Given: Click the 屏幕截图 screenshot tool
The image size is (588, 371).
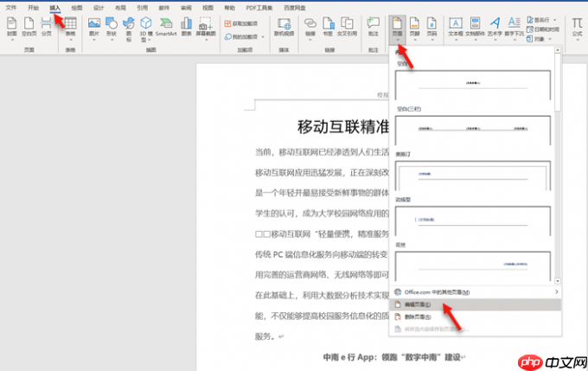Looking at the screenshot, I should (206, 28).
